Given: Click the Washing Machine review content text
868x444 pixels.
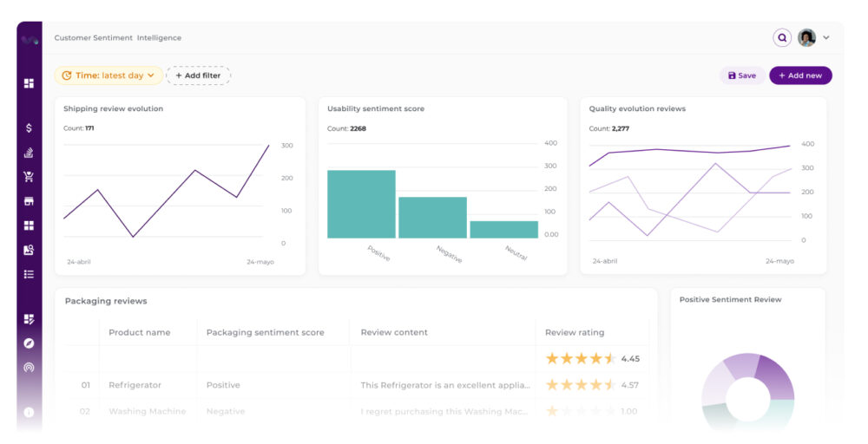Looking at the screenshot, I should [x=444, y=411].
